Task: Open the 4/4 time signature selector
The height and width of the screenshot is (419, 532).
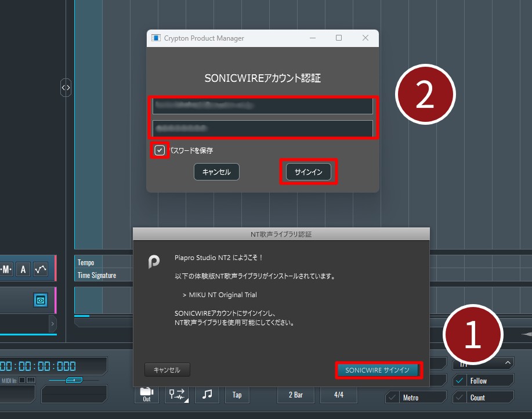Action: pyautogui.click(x=338, y=395)
